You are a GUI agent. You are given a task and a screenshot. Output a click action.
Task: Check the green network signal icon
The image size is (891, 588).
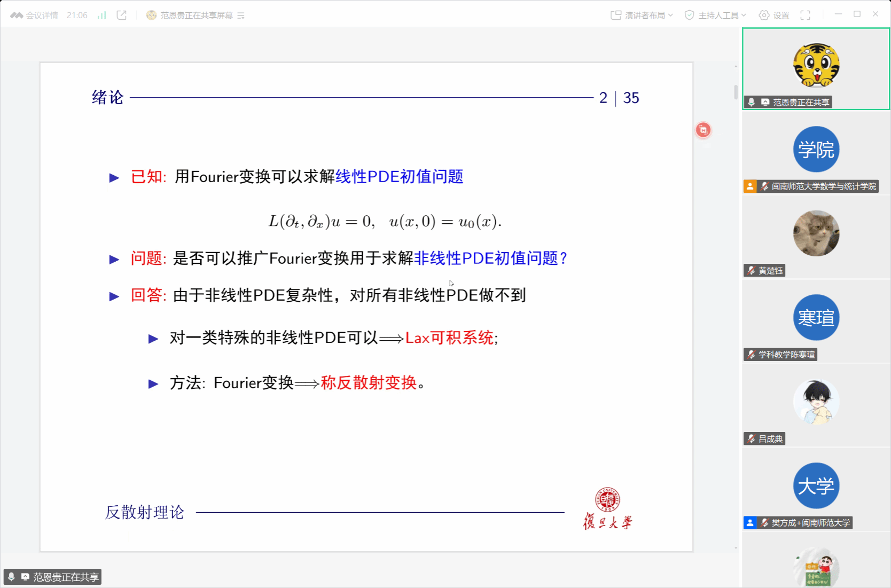101,15
